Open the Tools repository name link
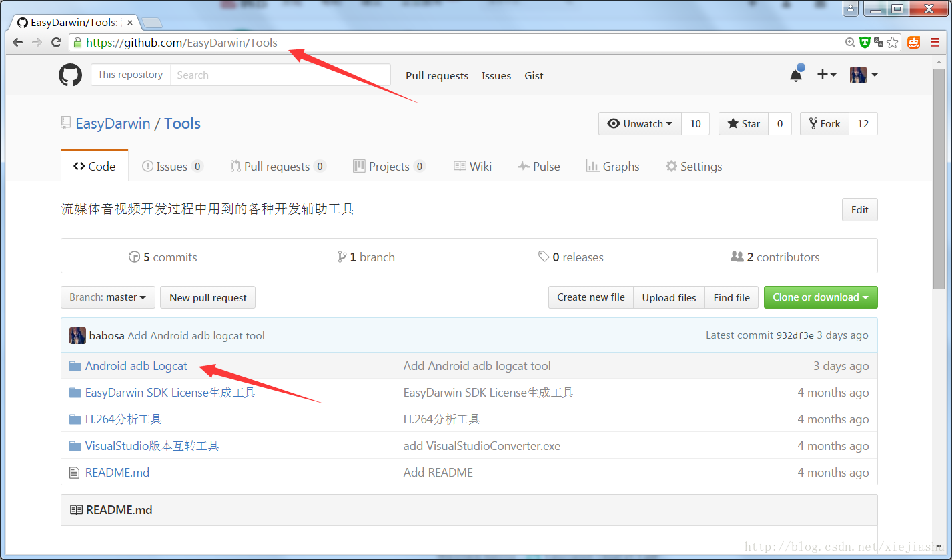Image resolution: width=952 pixels, height=560 pixels. click(x=182, y=123)
